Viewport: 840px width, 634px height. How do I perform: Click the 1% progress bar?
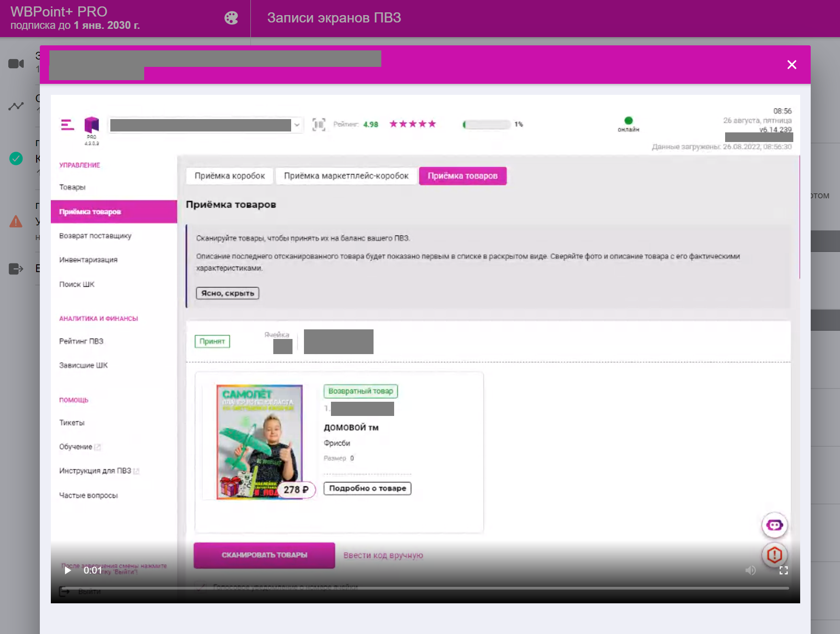point(487,125)
